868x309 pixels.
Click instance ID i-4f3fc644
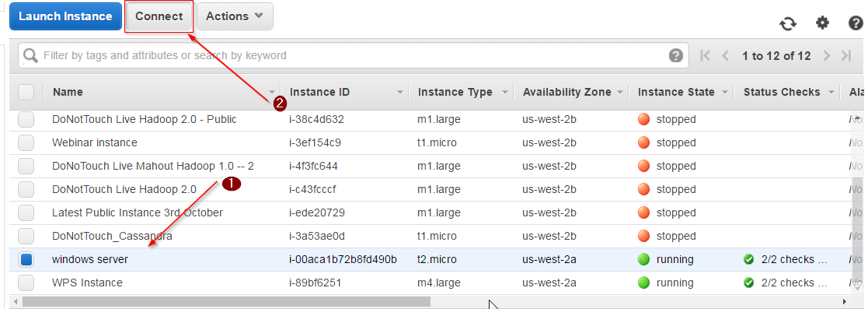coord(312,166)
